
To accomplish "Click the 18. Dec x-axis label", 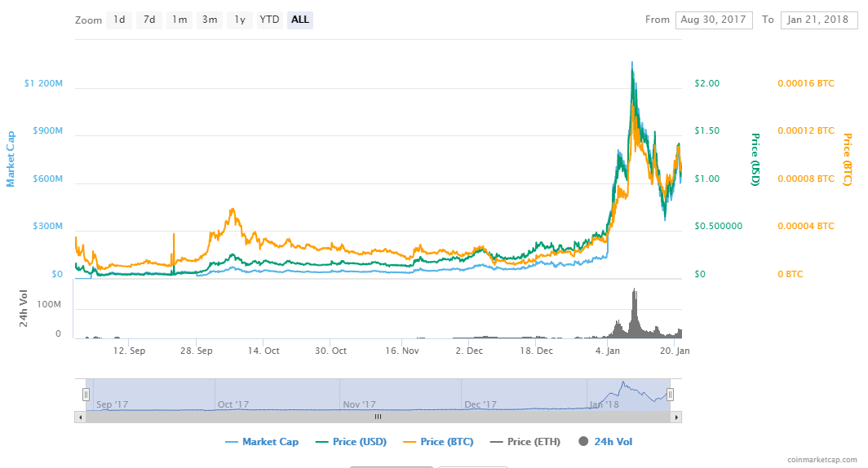I will coord(536,351).
